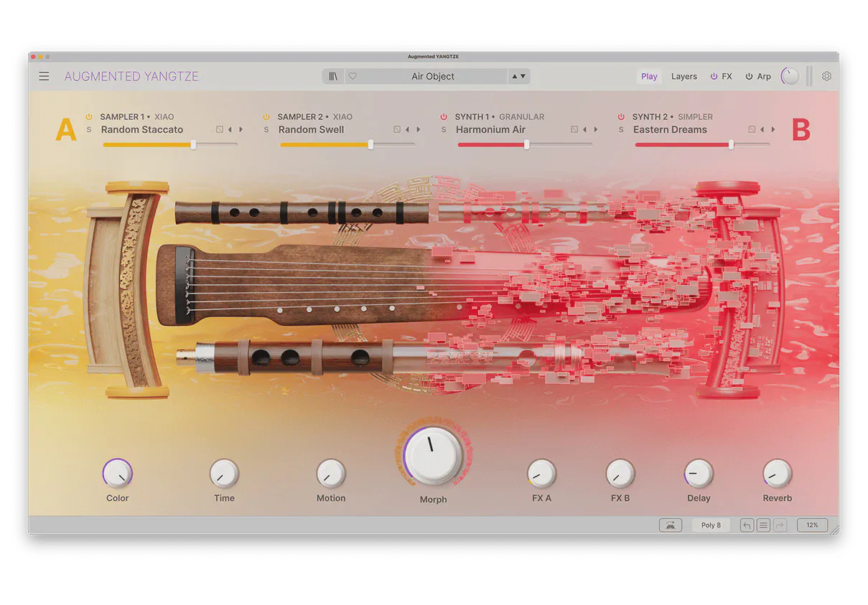This screenshot has width=868, height=605.
Task: Click the Eastern Dreams volume slider handle
Action: 731,144
